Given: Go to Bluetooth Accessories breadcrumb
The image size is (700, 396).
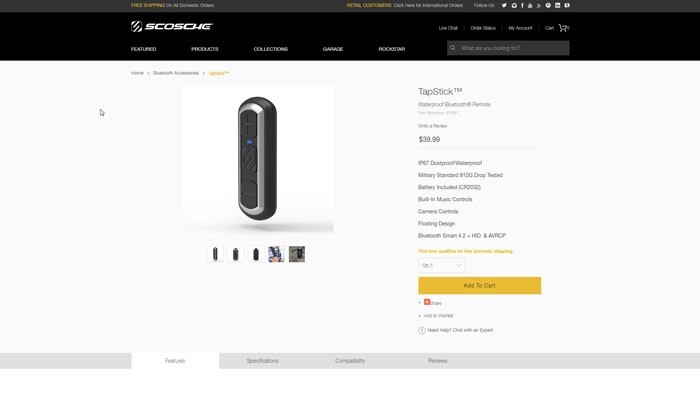Looking at the screenshot, I should [x=176, y=73].
